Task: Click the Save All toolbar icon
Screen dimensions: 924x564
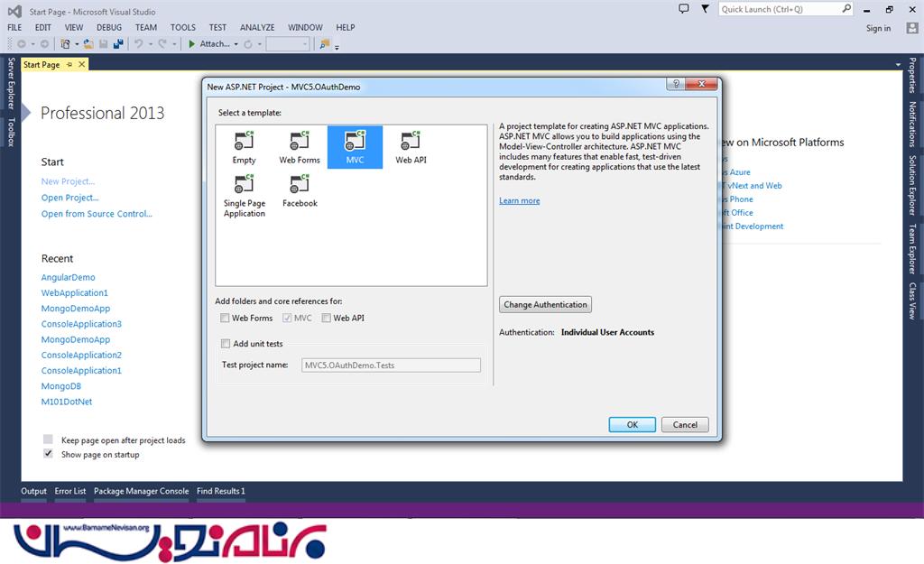Action: coord(118,44)
